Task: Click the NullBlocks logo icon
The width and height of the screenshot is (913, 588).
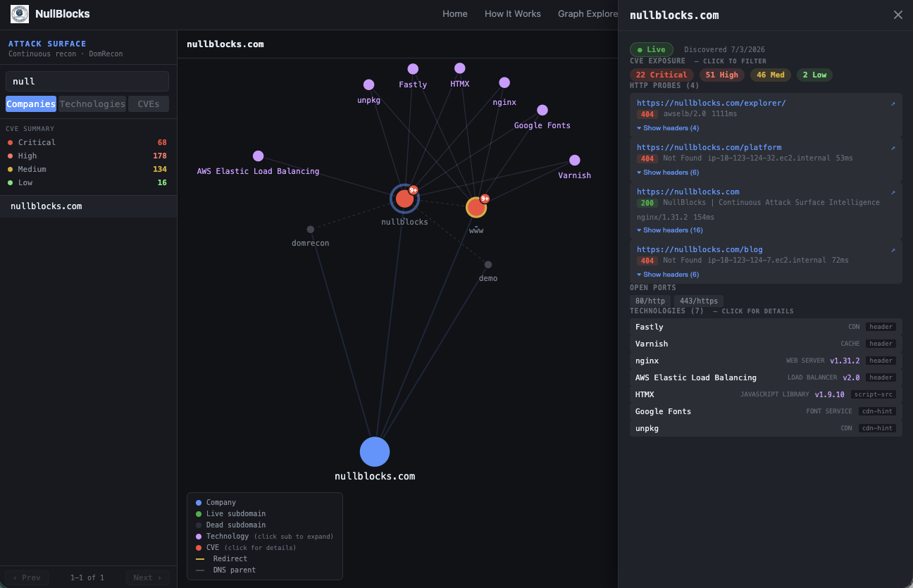Action: click(20, 14)
